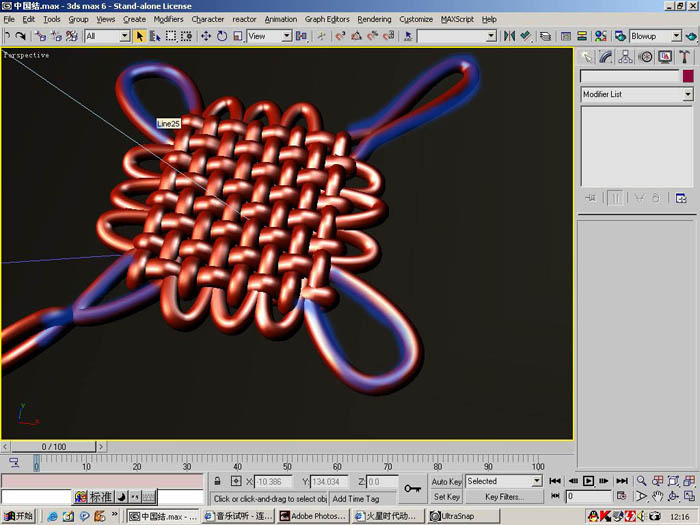Switch to the Motion command panel tab
The image size is (700, 525).
pos(645,57)
